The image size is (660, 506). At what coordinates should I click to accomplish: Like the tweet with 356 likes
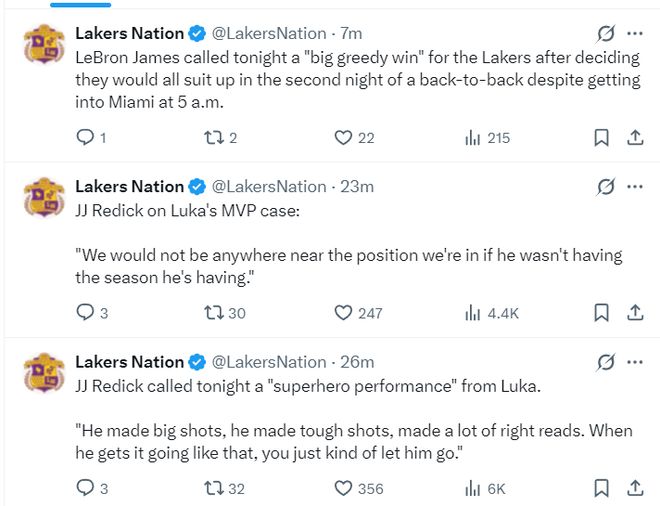pos(344,488)
